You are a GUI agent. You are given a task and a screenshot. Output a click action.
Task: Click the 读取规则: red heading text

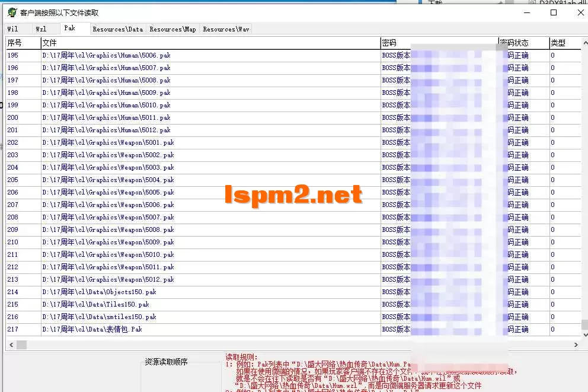coord(241,357)
